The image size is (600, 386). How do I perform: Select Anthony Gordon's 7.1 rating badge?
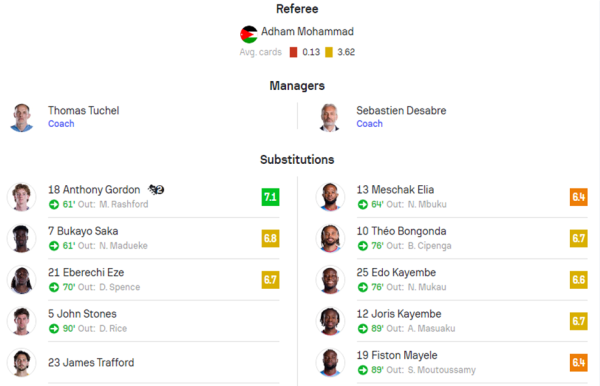point(270,197)
